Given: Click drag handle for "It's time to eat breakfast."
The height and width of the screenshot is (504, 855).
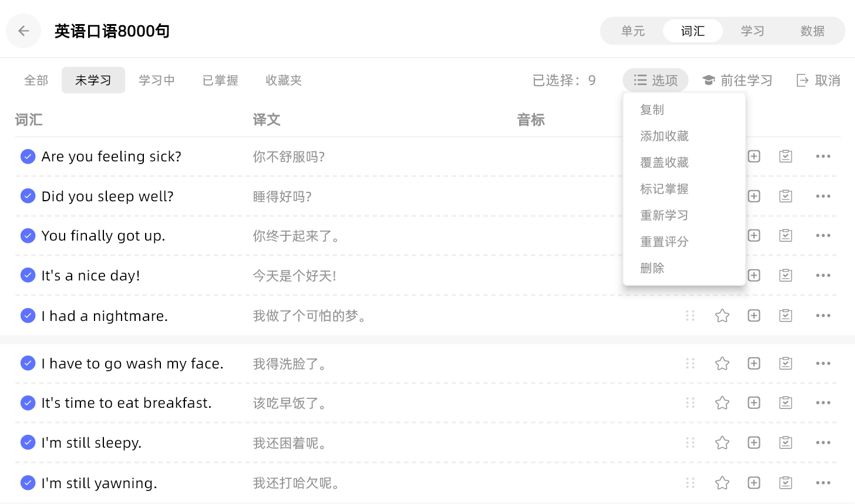Looking at the screenshot, I should [x=690, y=403].
